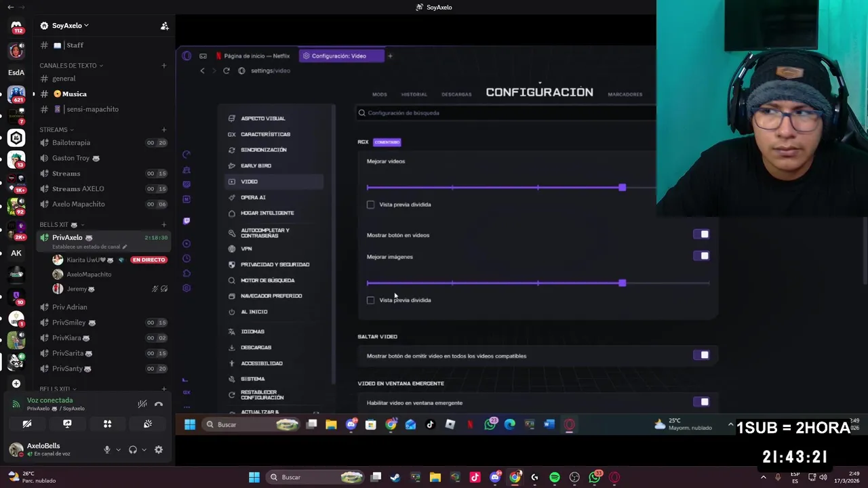
Task: Open the AK server
Action: click(x=16, y=253)
